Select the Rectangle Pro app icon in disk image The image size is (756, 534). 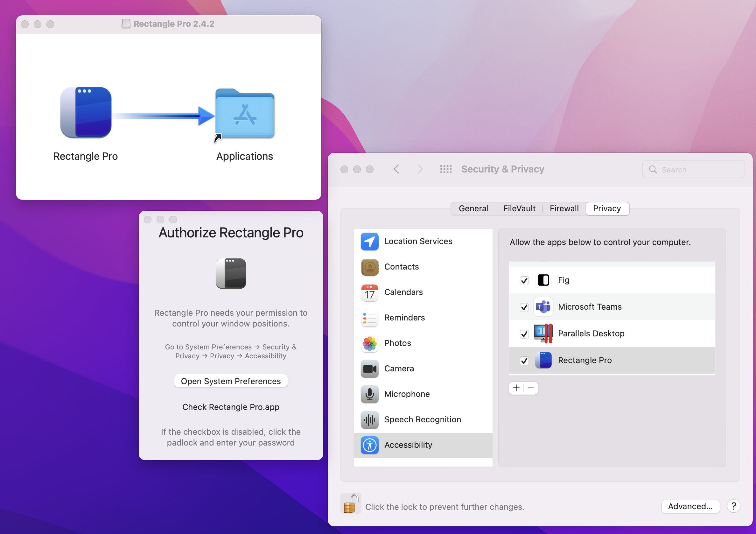(x=86, y=113)
